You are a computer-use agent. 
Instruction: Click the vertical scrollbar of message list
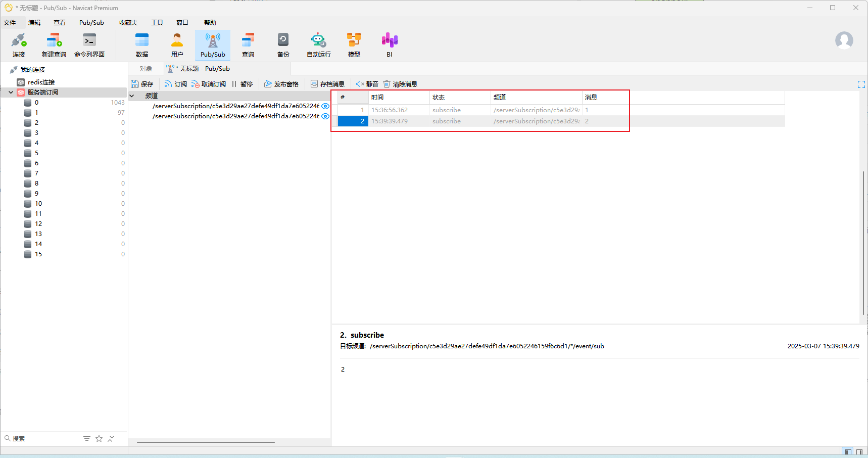863,244
